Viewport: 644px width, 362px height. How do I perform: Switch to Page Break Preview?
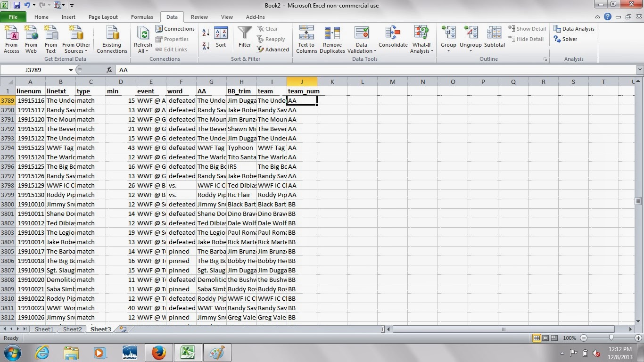(554, 338)
